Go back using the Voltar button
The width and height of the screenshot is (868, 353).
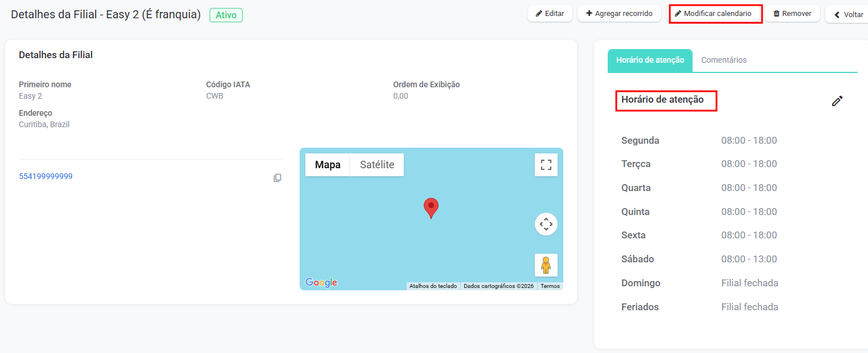click(x=848, y=15)
